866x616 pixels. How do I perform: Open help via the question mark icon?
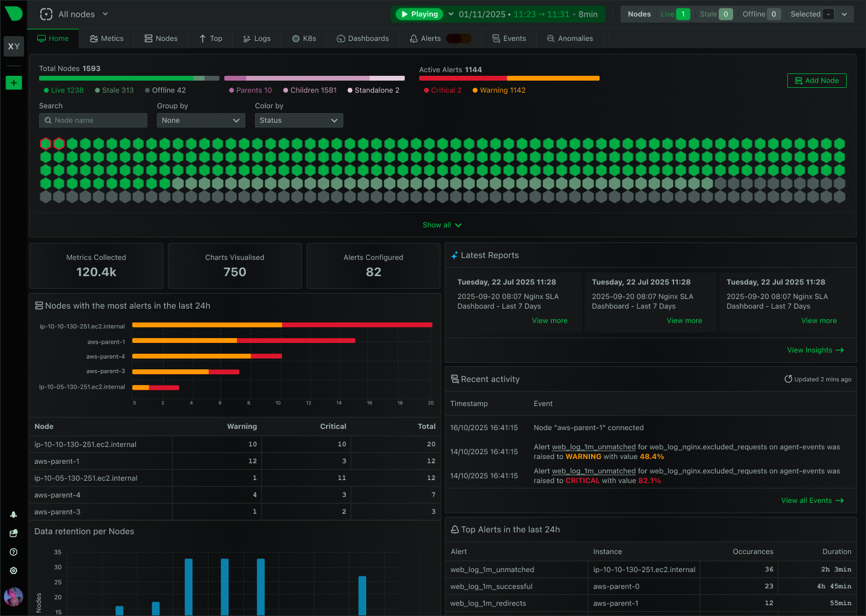pos(13,552)
